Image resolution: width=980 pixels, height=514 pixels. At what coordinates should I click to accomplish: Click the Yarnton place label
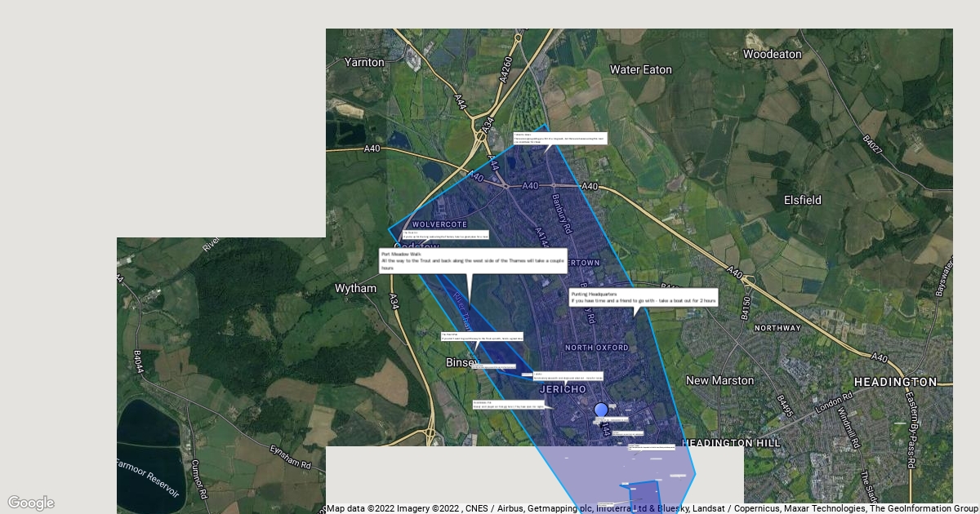click(364, 62)
